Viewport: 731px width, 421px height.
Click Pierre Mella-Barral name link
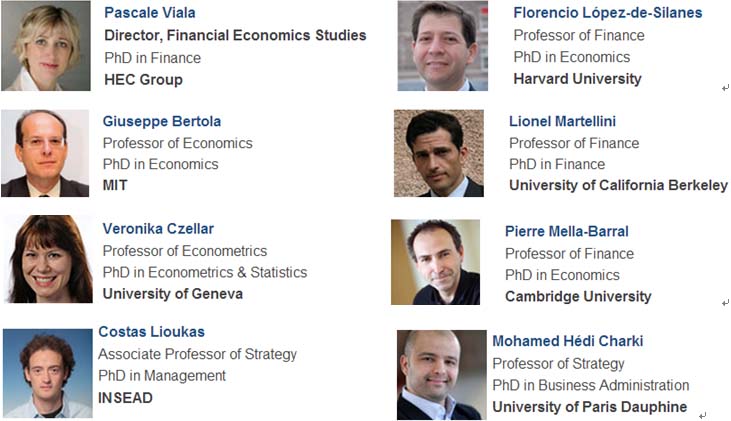tap(566, 231)
